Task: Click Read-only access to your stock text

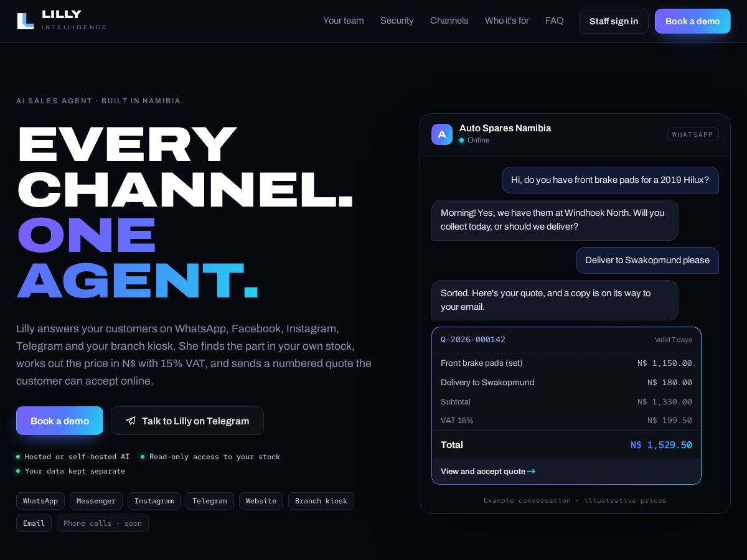Action: [215, 457]
